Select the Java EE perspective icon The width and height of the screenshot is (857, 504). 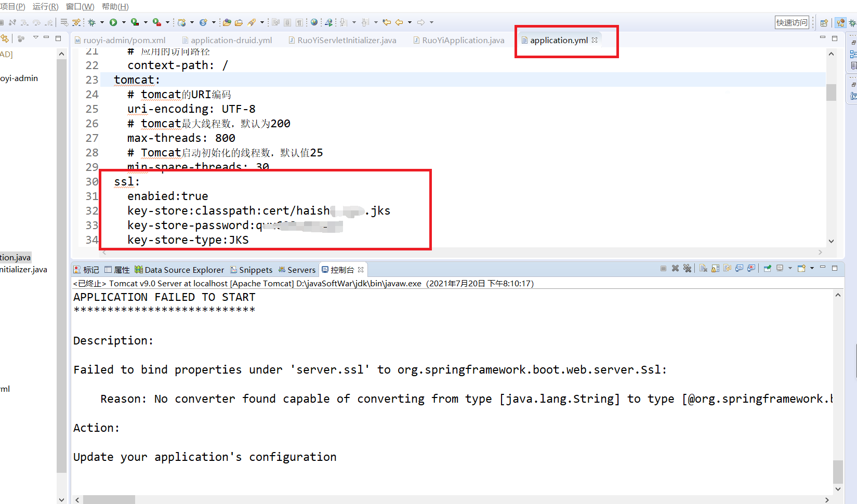(x=840, y=22)
